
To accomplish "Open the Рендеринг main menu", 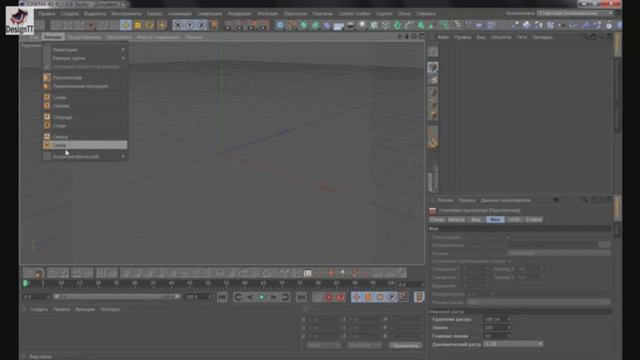I will (x=240, y=13).
